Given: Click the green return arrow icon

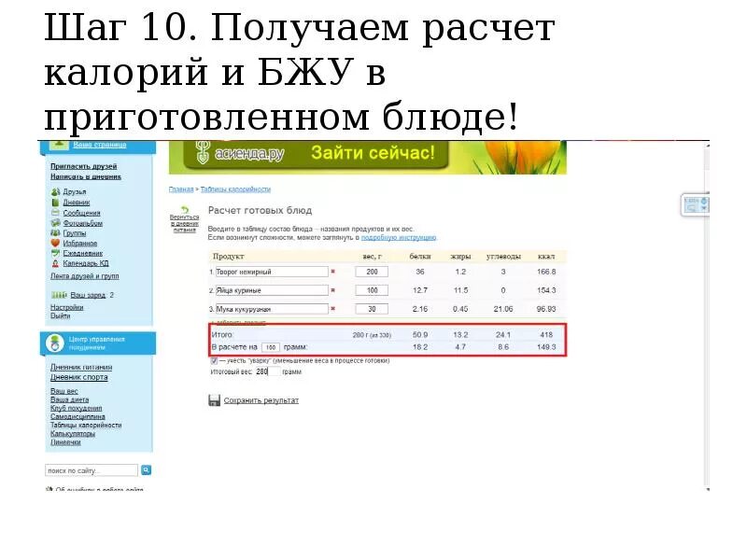Looking at the screenshot, I should tap(185, 209).
